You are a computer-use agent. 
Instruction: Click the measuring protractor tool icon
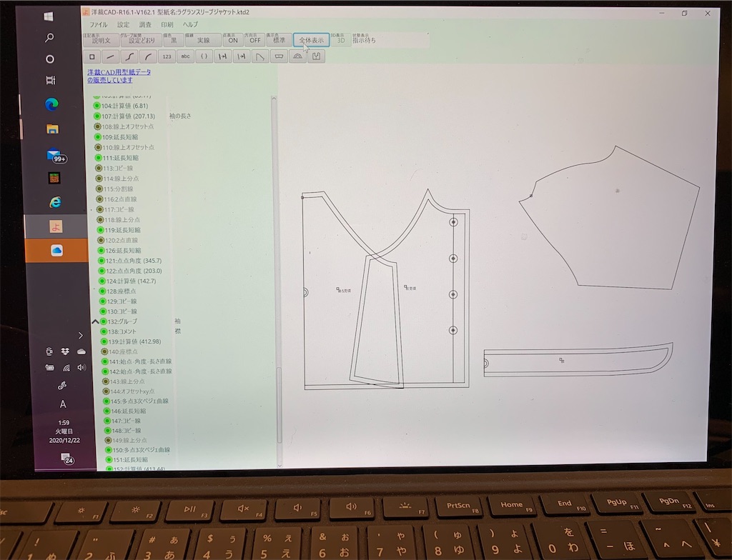(297, 56)
